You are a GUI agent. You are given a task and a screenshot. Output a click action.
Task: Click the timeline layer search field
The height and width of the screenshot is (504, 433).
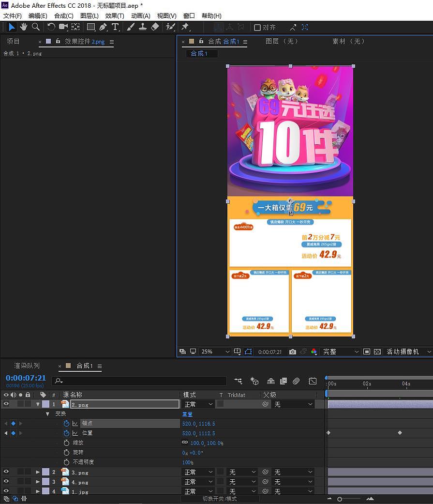coord(139,381)
